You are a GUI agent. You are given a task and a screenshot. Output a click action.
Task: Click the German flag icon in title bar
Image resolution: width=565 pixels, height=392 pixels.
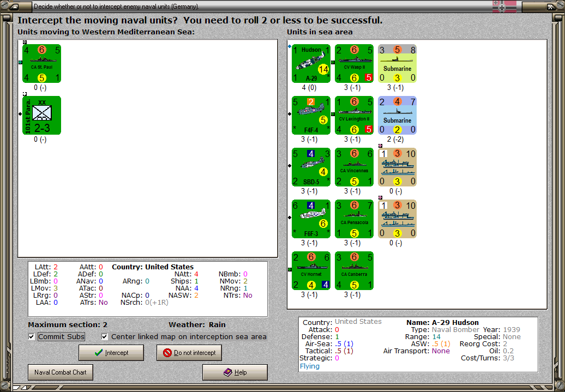[x=504, y=6]
